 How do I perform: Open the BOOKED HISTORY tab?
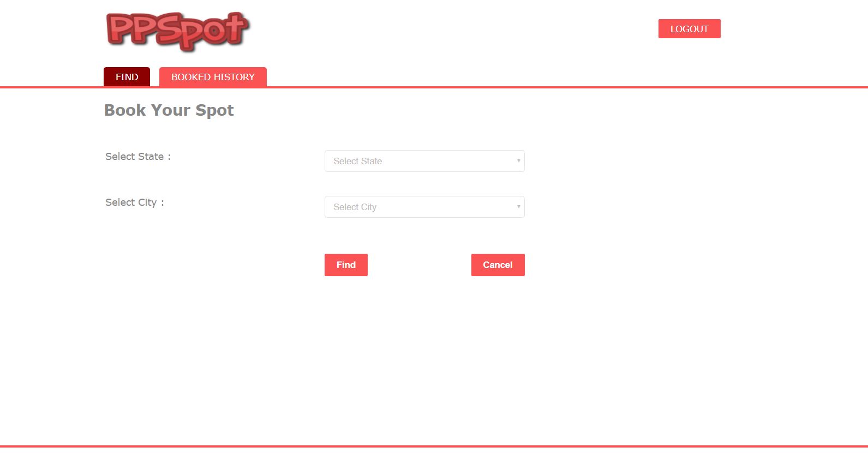(213, 77)
